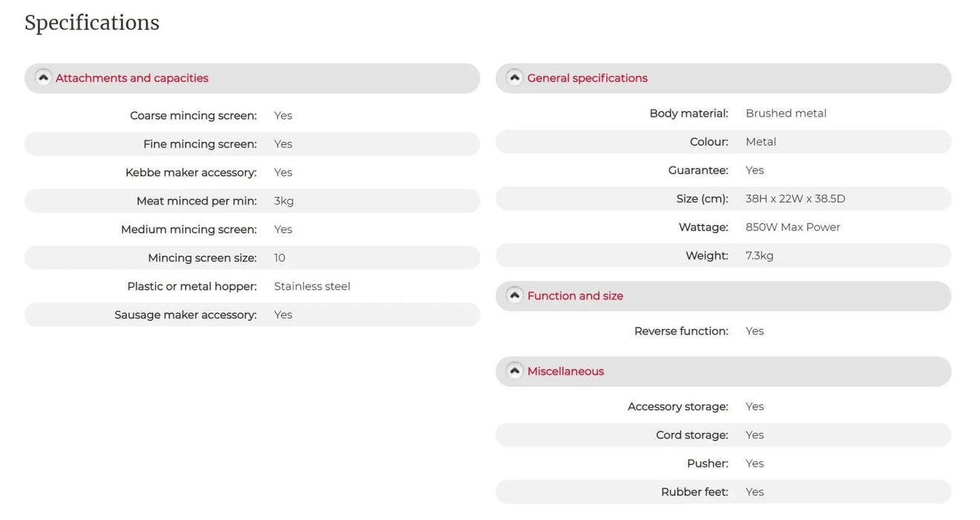
Task: Click the Function and size arrow icon
Action: click(x=514, y=295)
